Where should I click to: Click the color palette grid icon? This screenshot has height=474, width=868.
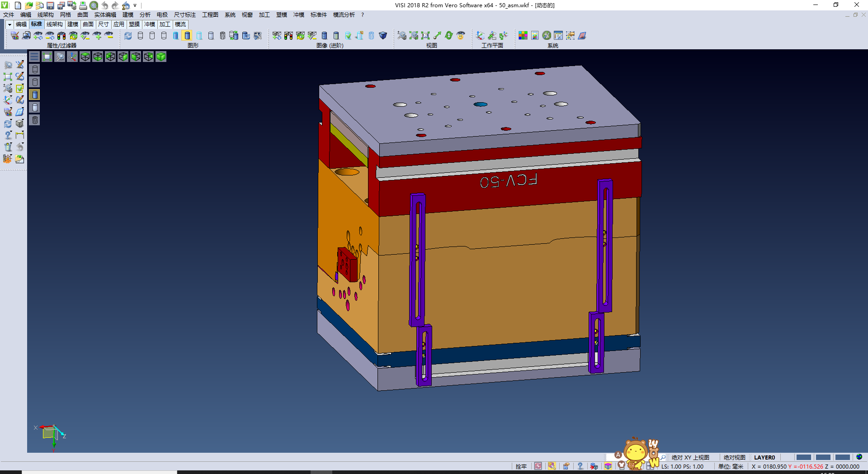[x=523, y=36]
